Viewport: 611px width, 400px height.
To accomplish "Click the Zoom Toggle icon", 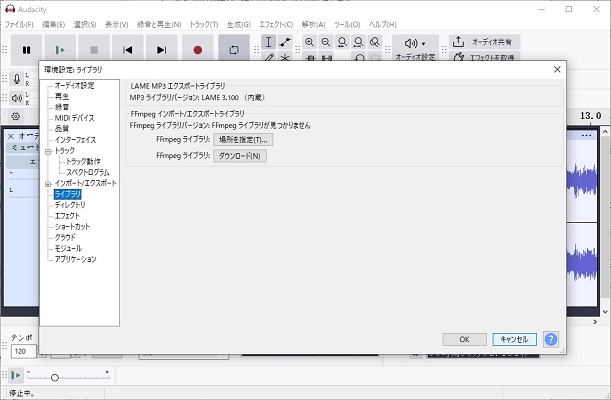I will (375, 42).
